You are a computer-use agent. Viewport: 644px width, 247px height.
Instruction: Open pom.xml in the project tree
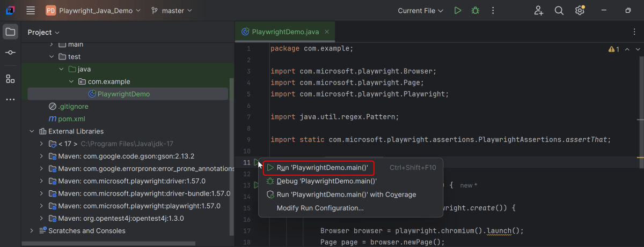tap(71, 119)
